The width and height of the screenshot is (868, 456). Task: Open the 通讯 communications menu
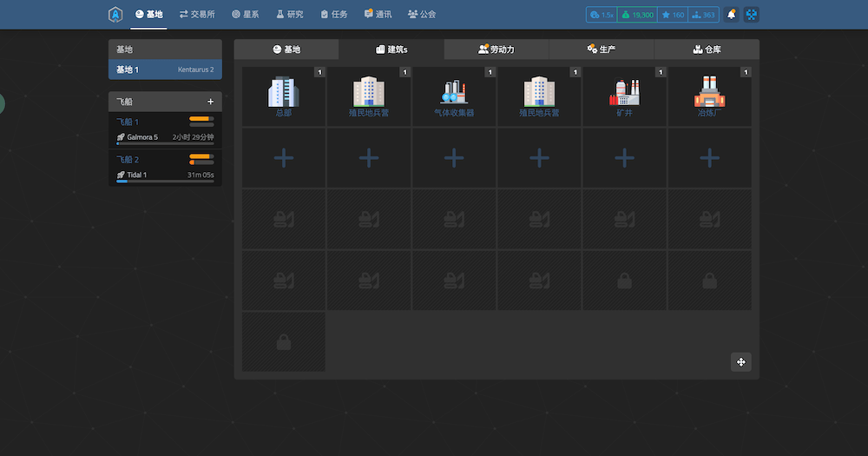click(x=378, y=15)
